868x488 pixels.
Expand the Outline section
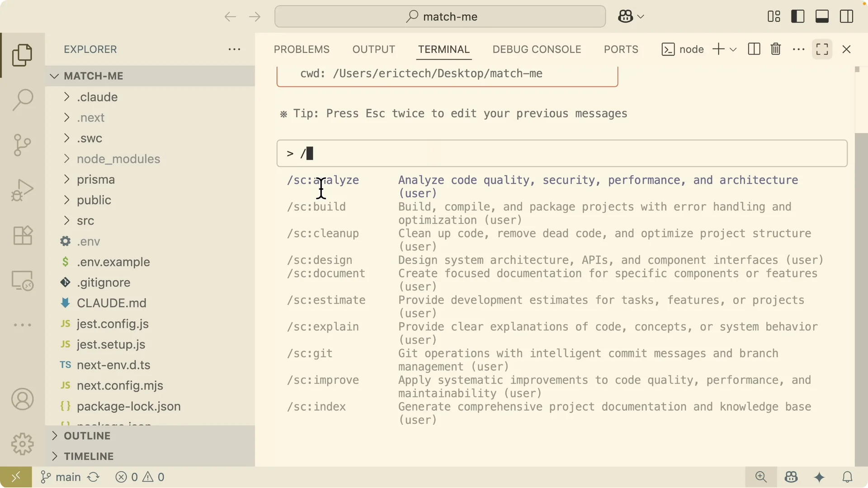(x=150, y=436)
